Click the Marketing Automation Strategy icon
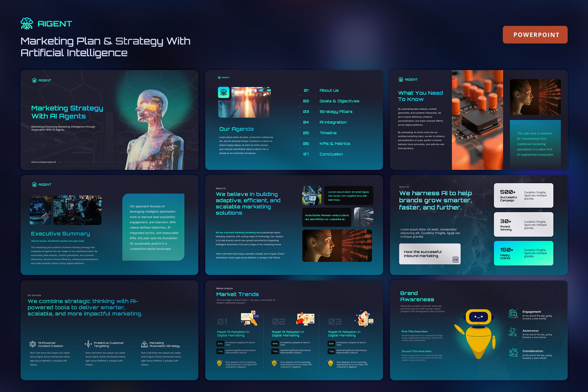This screenshot has width=588, height=392. [x=144, y=344]
